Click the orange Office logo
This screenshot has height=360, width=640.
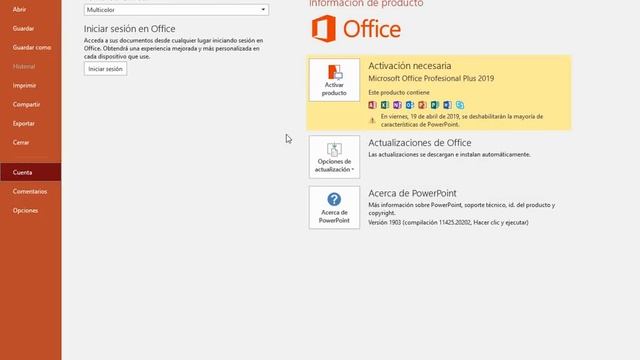pos(356,29)
